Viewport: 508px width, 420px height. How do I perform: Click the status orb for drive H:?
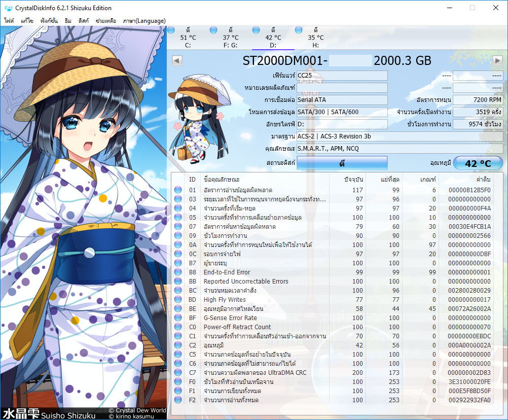(299, 30)
